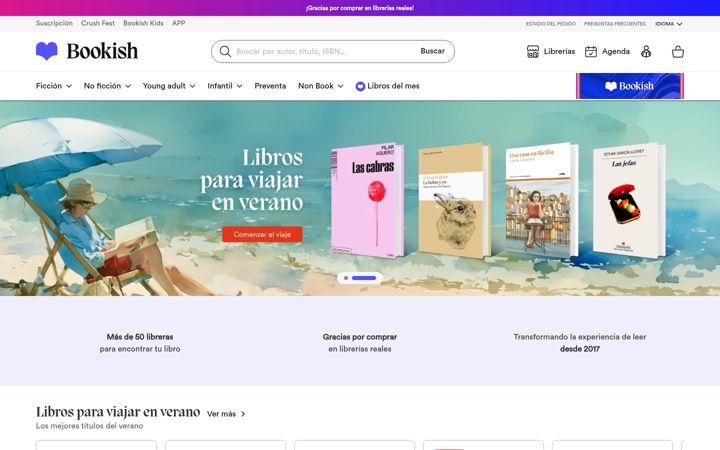Click the Bookish heart logo icon
This screenshot has height=450, width=720.
(x=47, y=51)
